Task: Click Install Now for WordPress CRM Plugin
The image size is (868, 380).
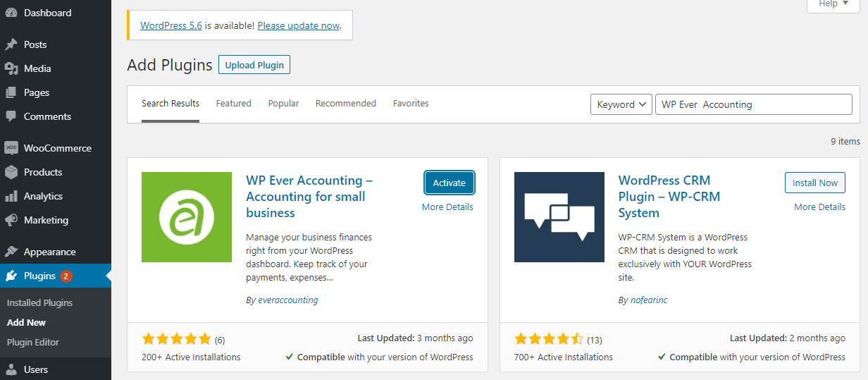Action: (x=815, y=183)
